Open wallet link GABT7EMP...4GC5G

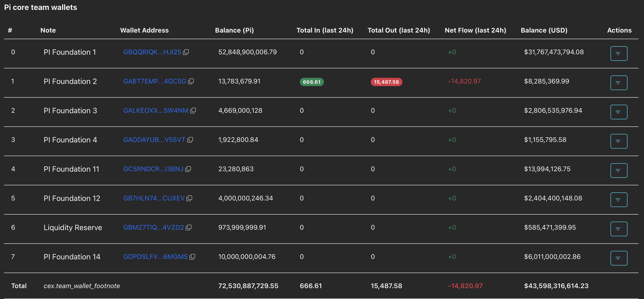(x=155, y=81)
